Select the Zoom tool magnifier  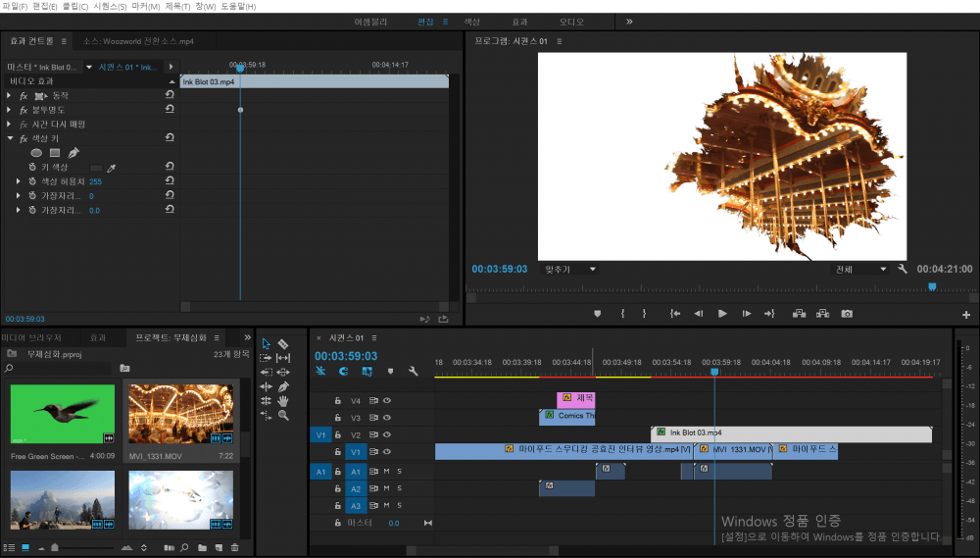point(283,416)
